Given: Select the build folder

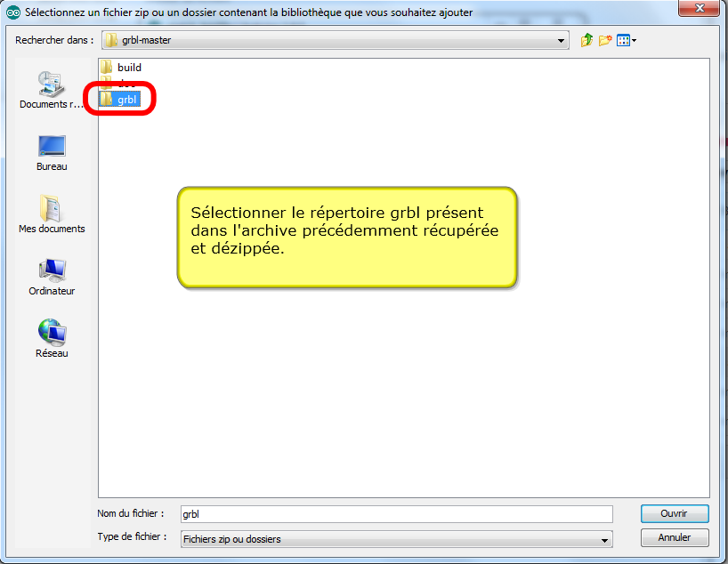Looking at the screenshot, I should (128, 68).
